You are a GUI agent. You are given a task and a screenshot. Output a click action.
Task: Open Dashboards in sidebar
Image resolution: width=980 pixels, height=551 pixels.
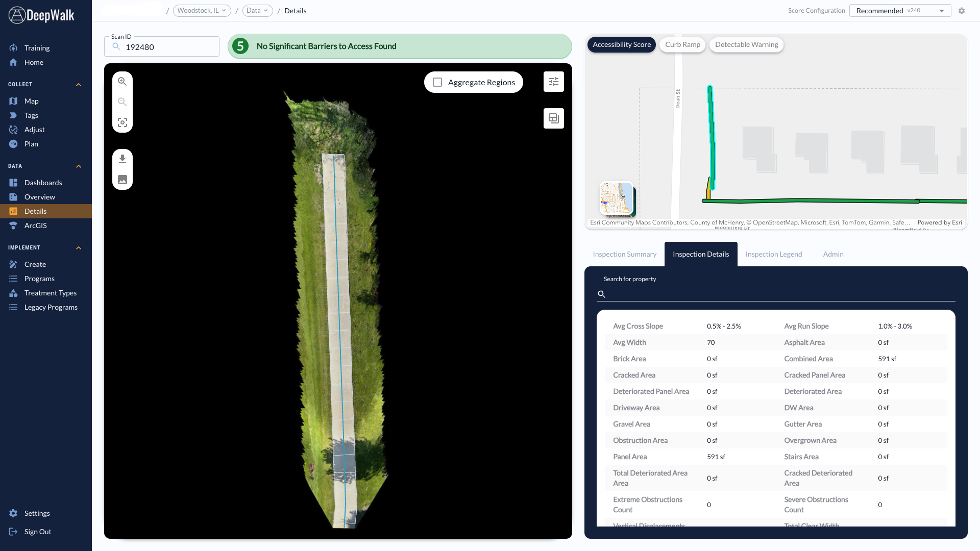[43, 183]
